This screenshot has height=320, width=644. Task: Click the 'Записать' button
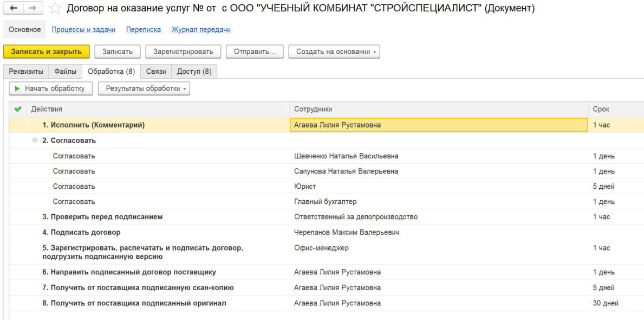coord(118,52)
